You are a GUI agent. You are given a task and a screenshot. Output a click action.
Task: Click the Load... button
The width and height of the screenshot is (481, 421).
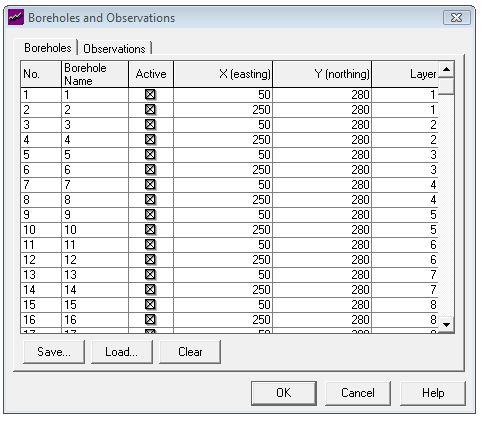pos(122,352)
